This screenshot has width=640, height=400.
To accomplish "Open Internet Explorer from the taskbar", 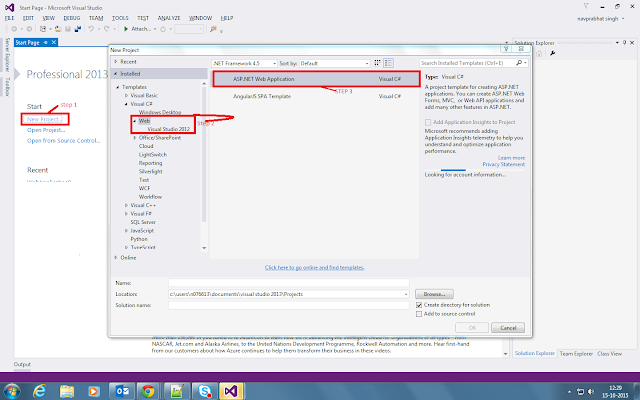I will tap(39, 391).
